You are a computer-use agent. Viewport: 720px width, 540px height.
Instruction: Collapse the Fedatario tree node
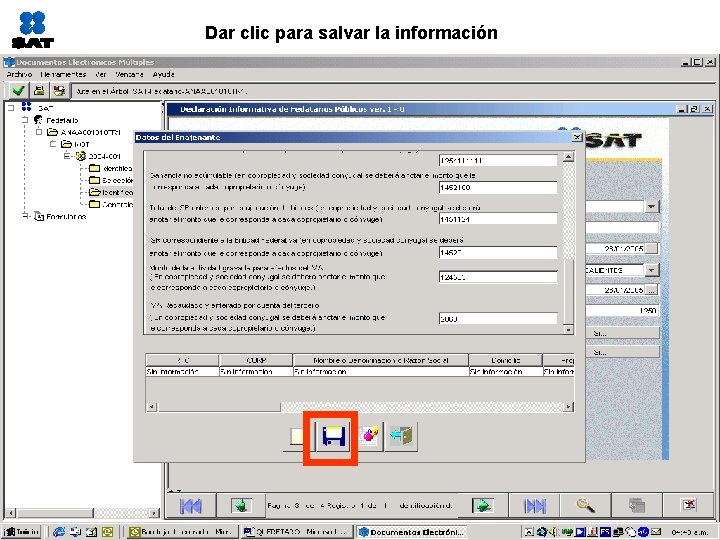(25, 120)
